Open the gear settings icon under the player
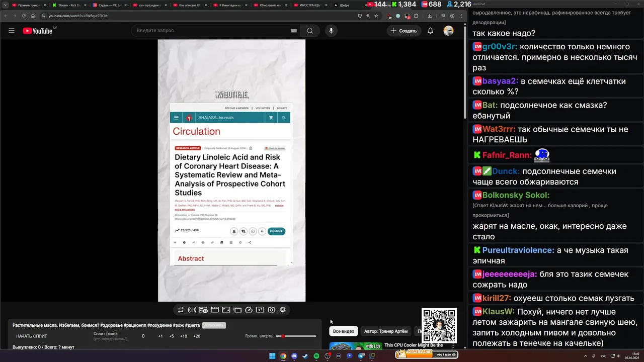This screenshot has height=362, width=644. click(x=283, y=310)
